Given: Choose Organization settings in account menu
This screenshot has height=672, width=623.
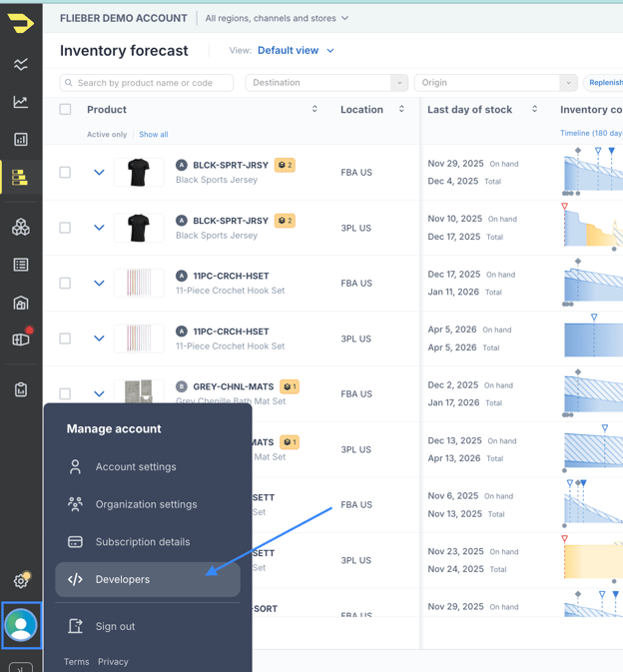Looking at the screenshot, I should click(146, 504).
